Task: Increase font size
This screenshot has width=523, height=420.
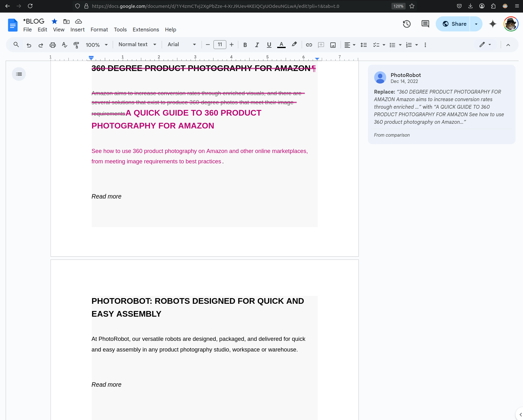Action: coord(232,45)
